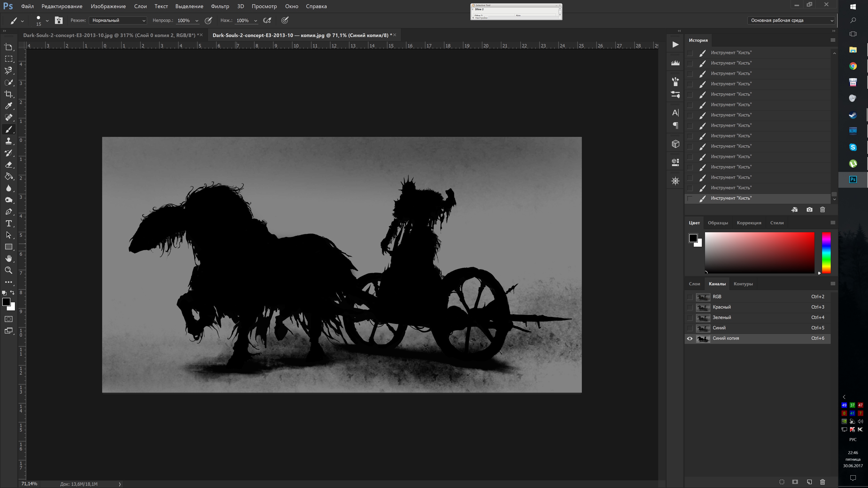The height and width of the screenshot is (488, 868).
Task: Open tool preset picker arrow
Action: coord(22,21)
